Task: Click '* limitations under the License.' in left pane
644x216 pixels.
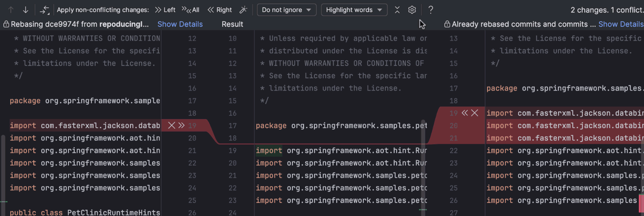Action: point(85,63)
